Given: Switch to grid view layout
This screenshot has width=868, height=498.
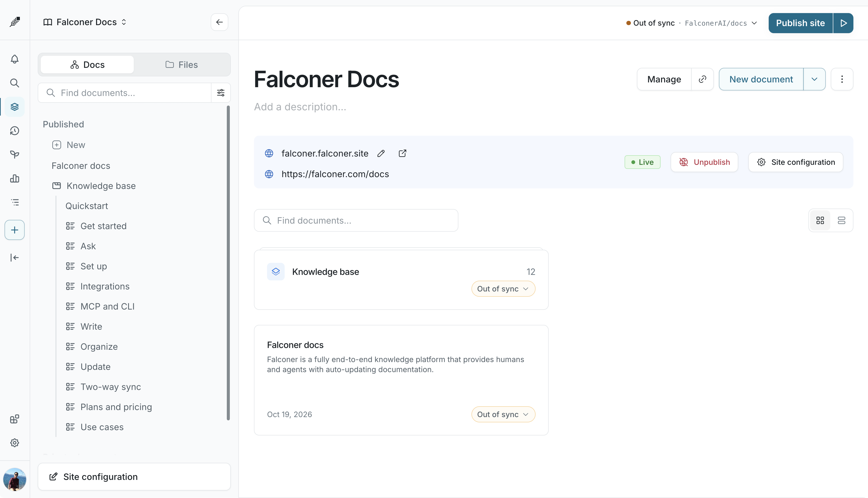Looking at the screenshot, I should [820, 220].
